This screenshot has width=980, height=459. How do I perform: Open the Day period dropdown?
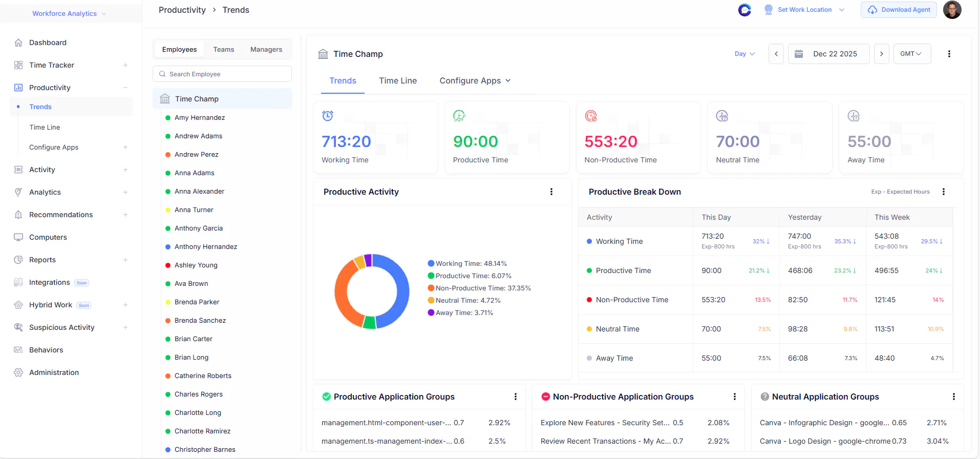pos(745,54)
